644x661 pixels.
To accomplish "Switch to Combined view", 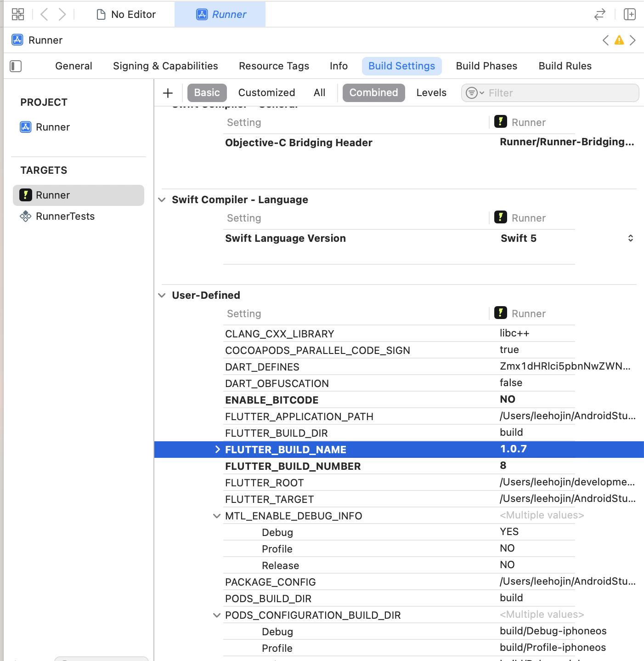I will pos(373,93).
